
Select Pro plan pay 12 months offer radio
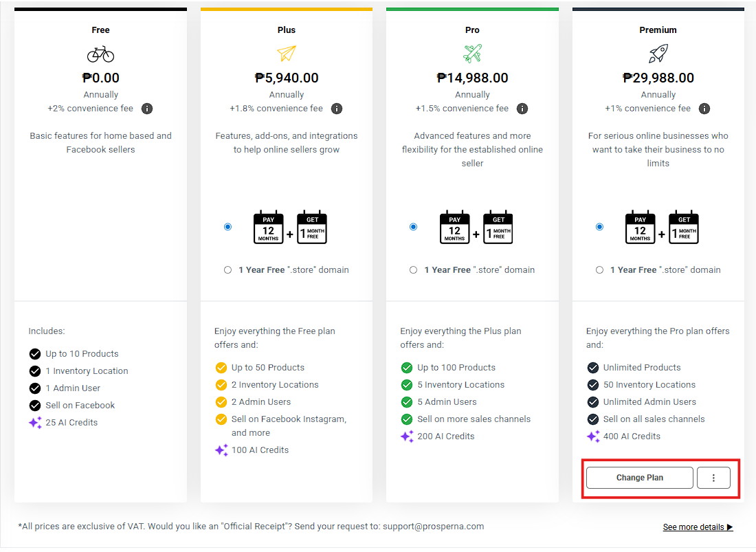click(x=413, y=227)
